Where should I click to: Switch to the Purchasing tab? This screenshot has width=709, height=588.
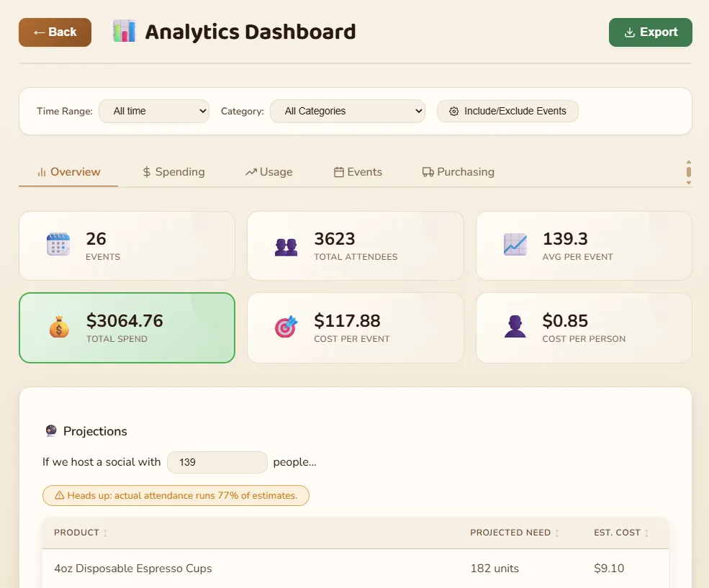tap(458, 172)
